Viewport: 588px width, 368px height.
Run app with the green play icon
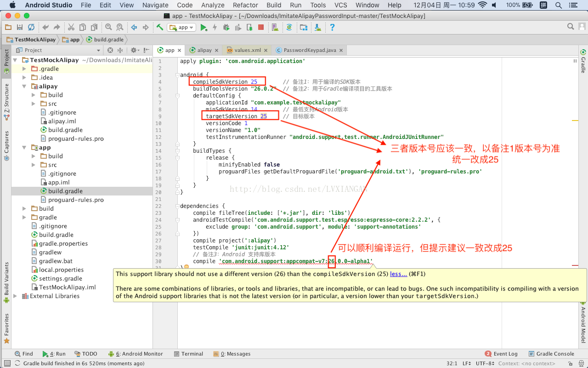click(x=204, y=28)
